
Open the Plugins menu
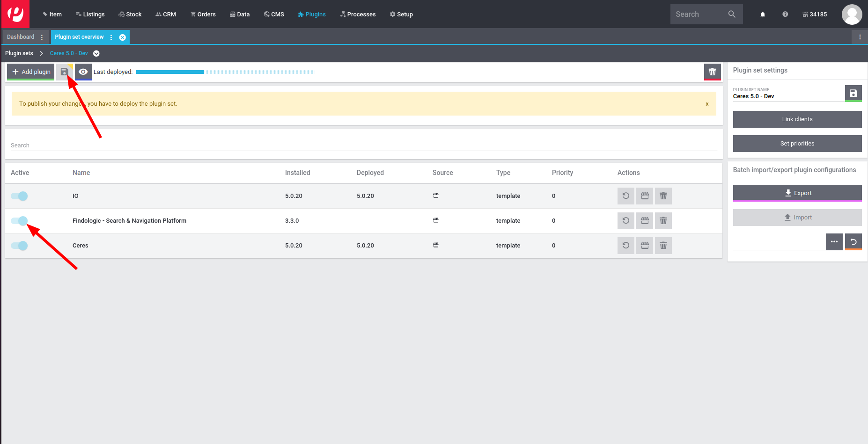312,15
